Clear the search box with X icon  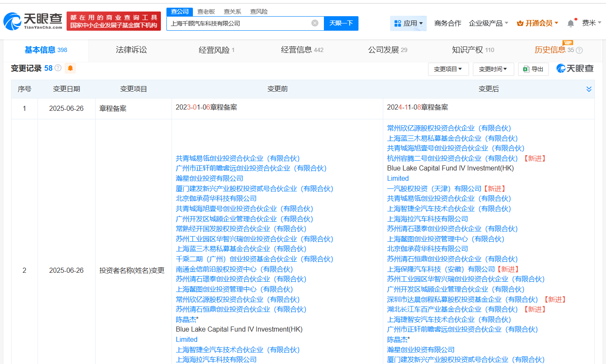point(315,23)
